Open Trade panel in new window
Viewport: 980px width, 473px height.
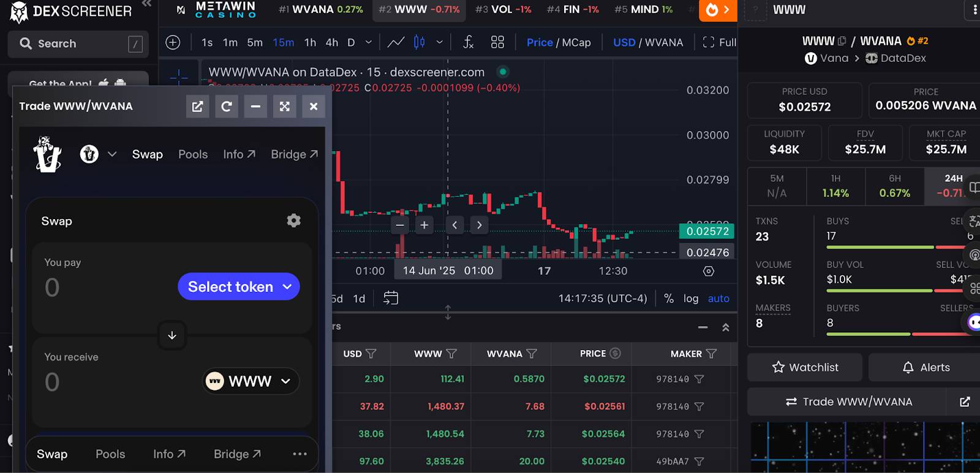point(197,106)
